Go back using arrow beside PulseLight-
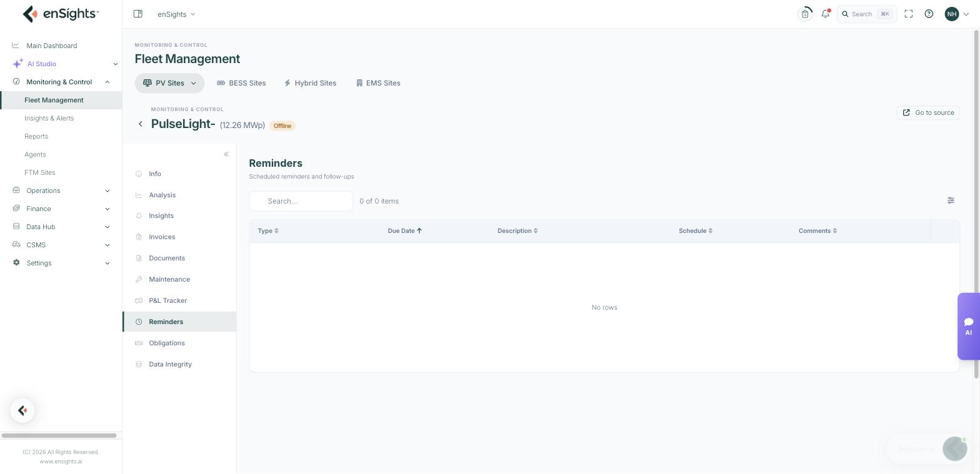 coord(141,124)
